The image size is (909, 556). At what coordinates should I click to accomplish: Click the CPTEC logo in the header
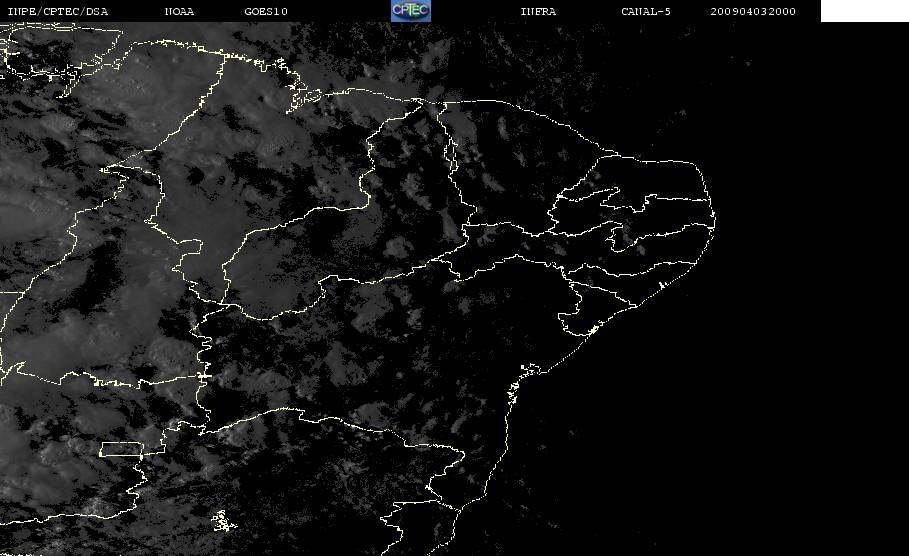coord(410,10)
